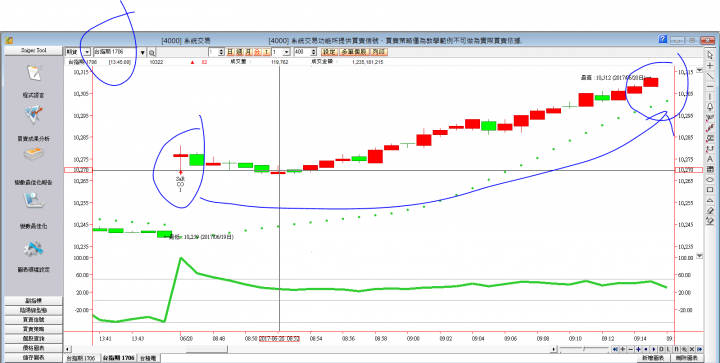Click the stepper on the leftmost toolbar field
This screenshot has height=363, width=720.
[221, 52]
